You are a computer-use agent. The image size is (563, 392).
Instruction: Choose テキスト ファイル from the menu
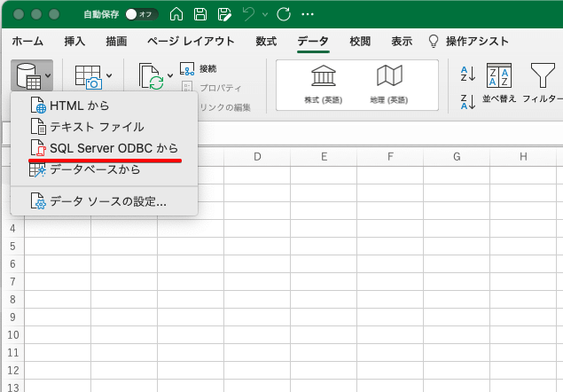pos(104,127)
